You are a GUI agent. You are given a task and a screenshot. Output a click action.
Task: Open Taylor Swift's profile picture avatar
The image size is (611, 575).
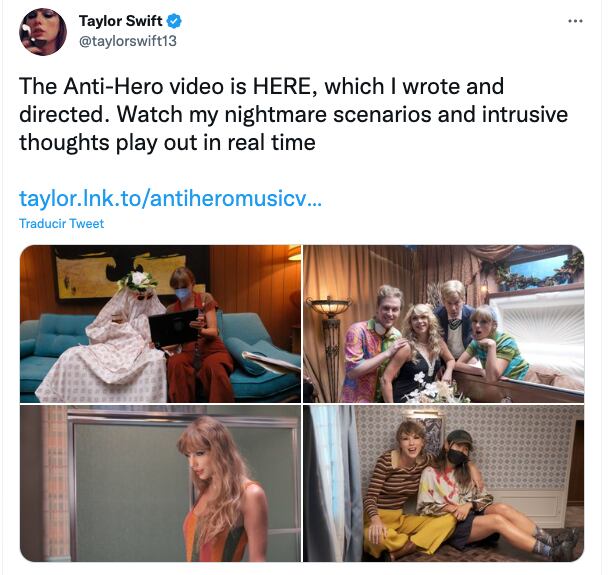point(43,32)
